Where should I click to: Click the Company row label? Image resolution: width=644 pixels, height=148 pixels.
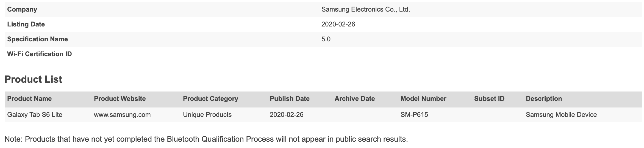pyautogui.click(x=22, y=9)
